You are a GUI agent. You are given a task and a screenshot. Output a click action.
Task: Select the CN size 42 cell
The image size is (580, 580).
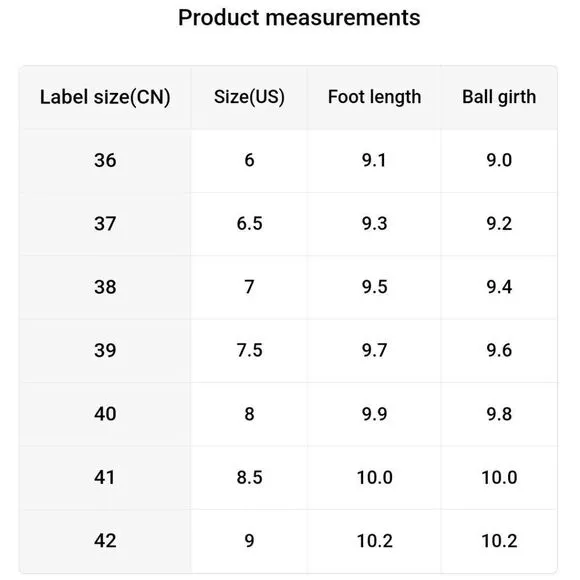coord(105,541)
